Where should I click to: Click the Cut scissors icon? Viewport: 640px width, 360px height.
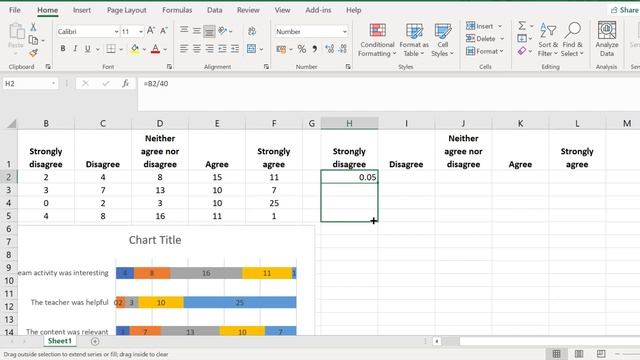(33, 27)
